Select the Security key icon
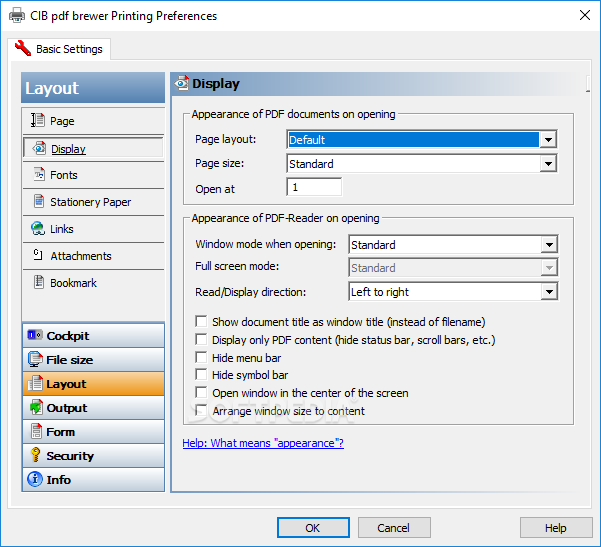Image resolution: width=601 pixels, height=547 pixels. pyautogui.click(x=35, y=455)
